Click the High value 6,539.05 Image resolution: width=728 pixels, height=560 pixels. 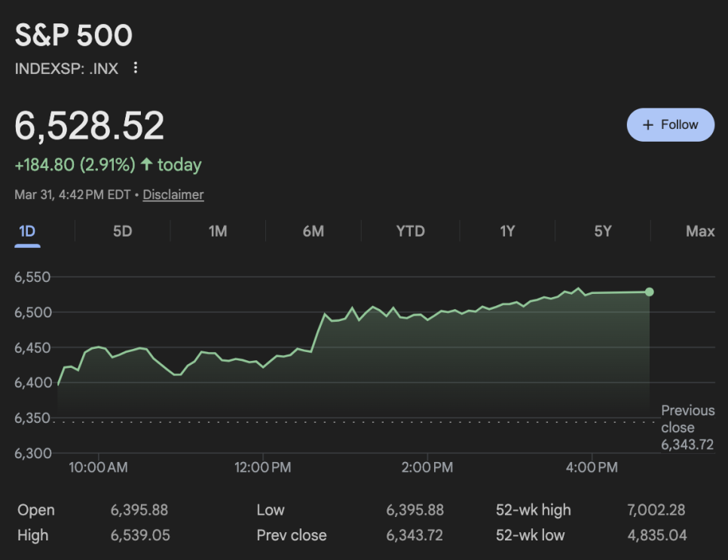click(x=139, y=535)
